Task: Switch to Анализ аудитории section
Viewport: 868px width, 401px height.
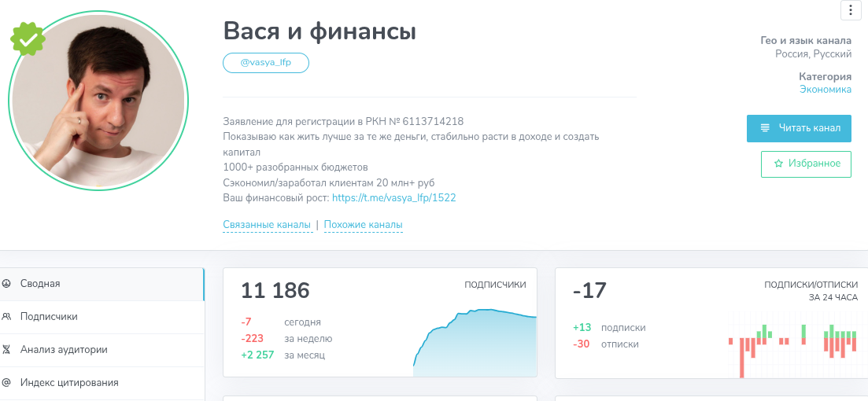Action: pyautogui.click(x=102, y=350)
